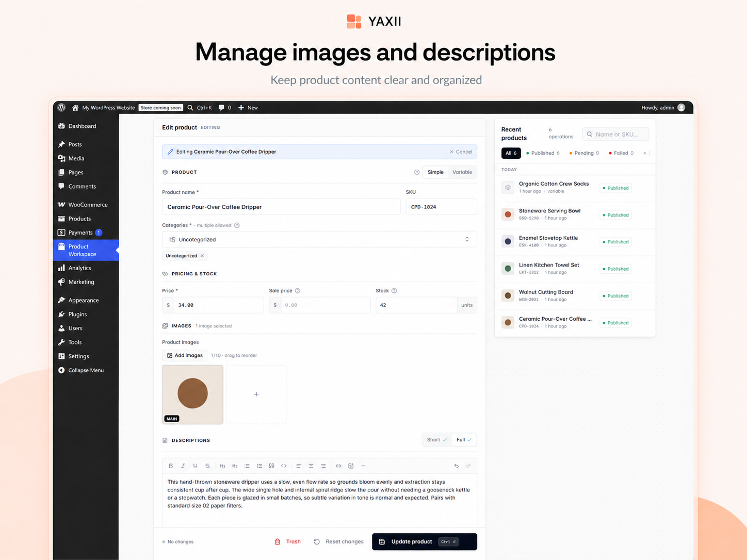Insert code block in description editor
This screenshot has height=560, width=747.
[x=284, y=466]
